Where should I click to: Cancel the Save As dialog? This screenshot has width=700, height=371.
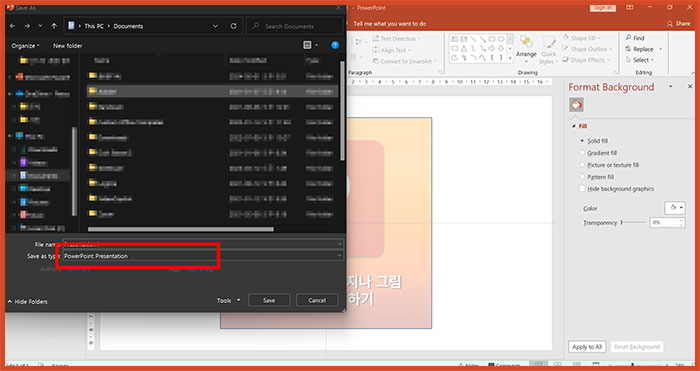point(317,300)
